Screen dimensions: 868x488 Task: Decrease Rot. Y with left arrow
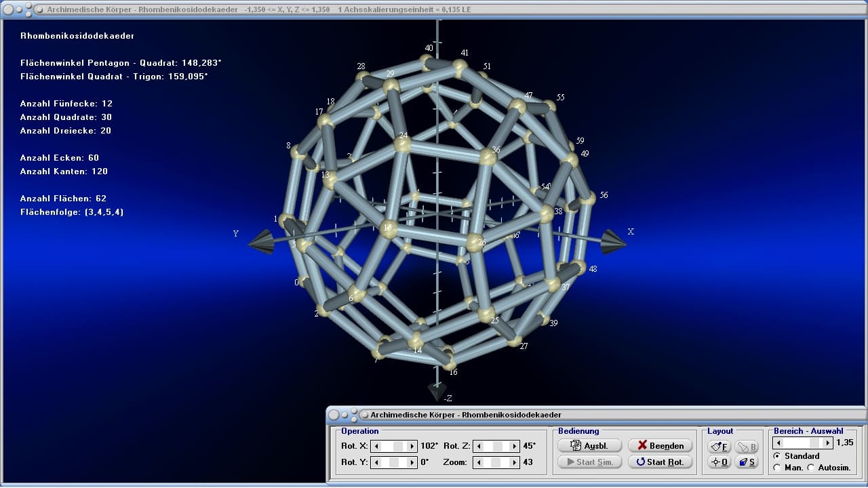[377, 462]
